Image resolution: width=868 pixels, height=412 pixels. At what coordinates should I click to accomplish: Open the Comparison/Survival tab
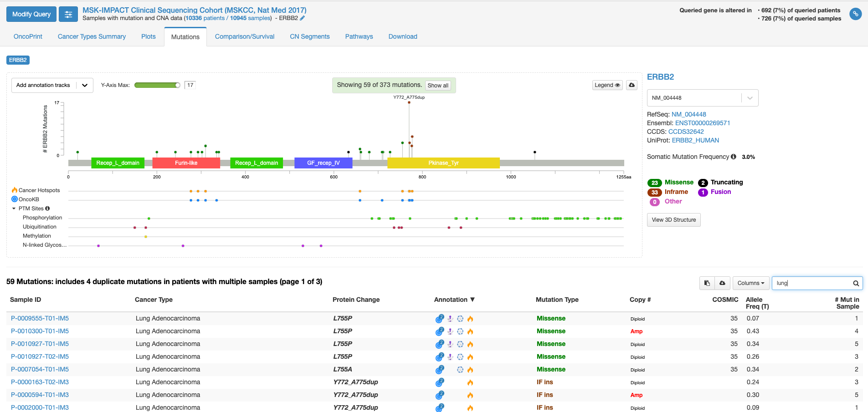pyautogui.click(x=245, y=36)
